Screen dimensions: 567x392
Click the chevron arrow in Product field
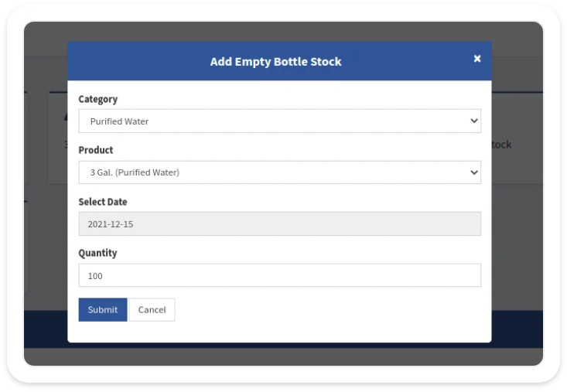(x=473, y=172)
